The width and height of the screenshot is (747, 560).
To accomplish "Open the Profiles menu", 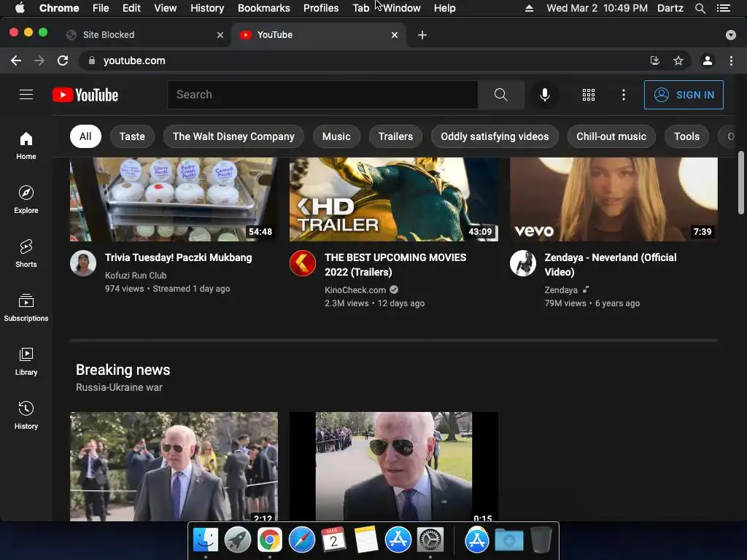I will [x=321, y=8].
